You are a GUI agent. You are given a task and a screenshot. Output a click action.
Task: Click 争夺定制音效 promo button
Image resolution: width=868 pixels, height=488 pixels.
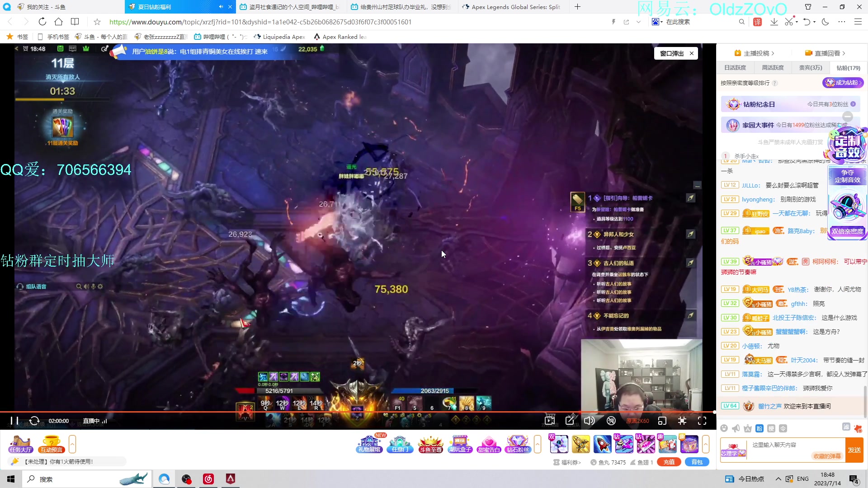847,176
